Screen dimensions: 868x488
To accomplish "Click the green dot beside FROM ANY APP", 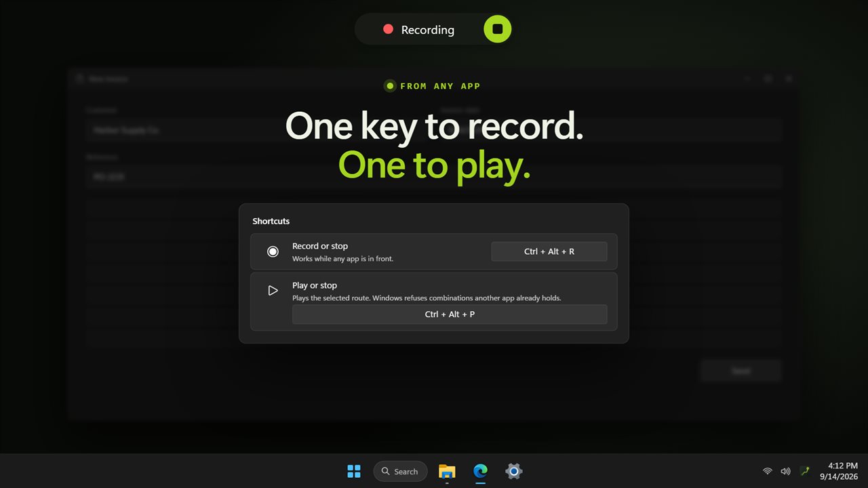I will coord(390,86).
